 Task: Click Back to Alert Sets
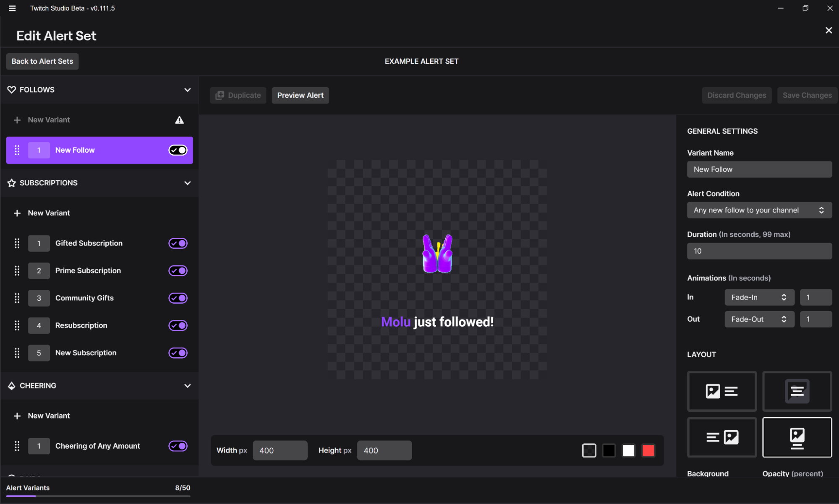point(42,61)
